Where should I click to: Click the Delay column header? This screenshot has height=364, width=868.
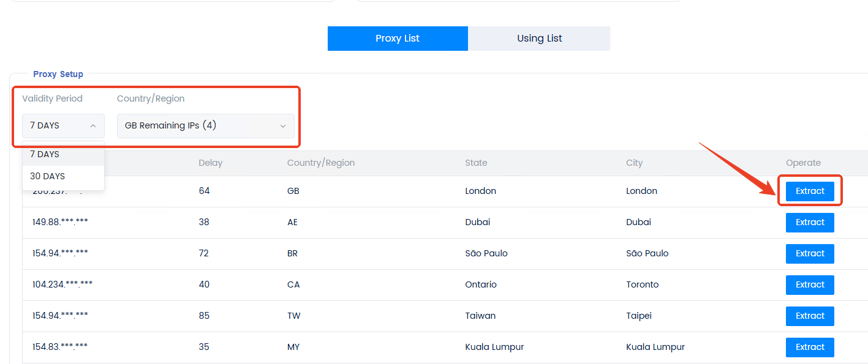(210, 163)
